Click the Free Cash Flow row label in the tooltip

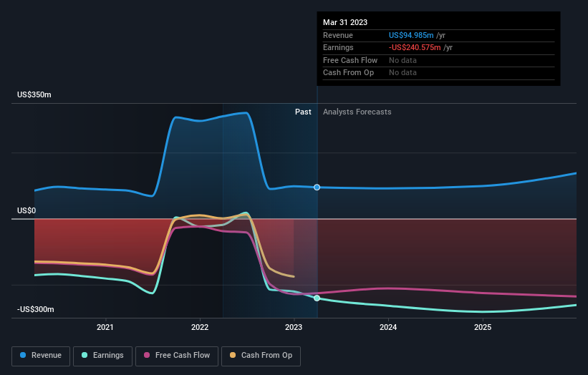[350, 60]
